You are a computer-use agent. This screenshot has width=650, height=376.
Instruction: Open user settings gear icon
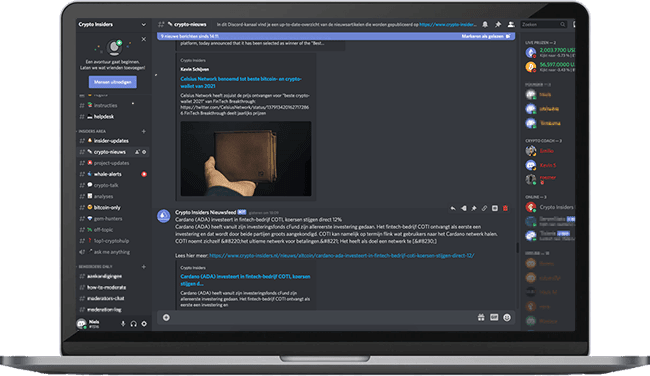tap(144, 324)
